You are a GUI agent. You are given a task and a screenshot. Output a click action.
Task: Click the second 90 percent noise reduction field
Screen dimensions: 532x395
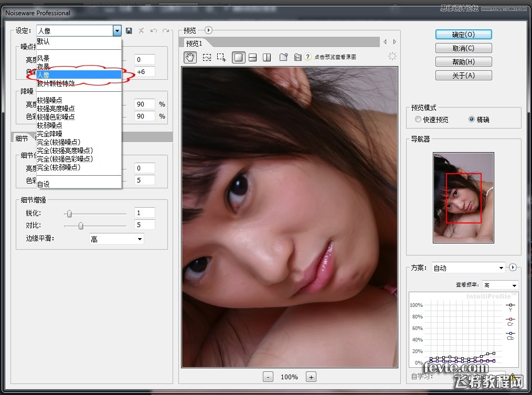pyautogui.click(x=144, y=116)
